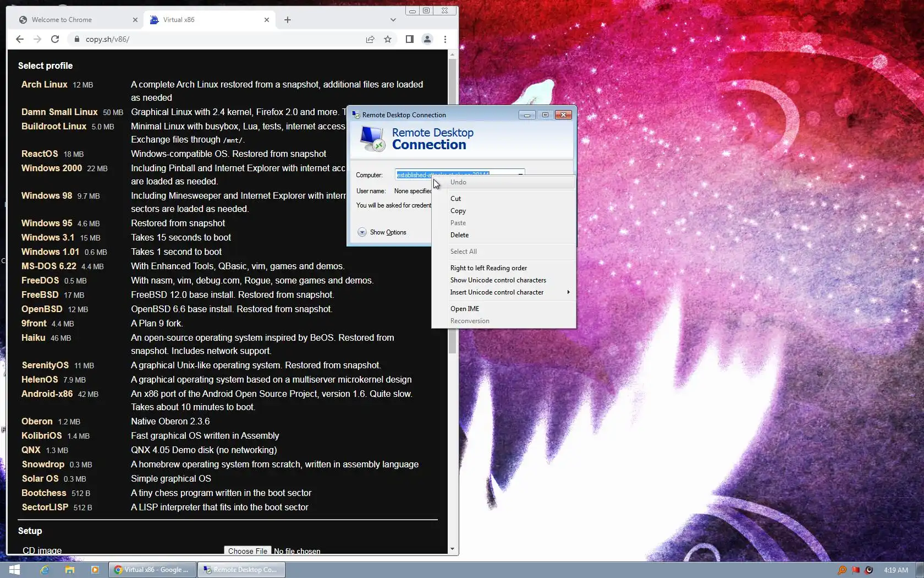Click the Chrome address bar
This screenshot has width=924, height=578.
(220, 39)
